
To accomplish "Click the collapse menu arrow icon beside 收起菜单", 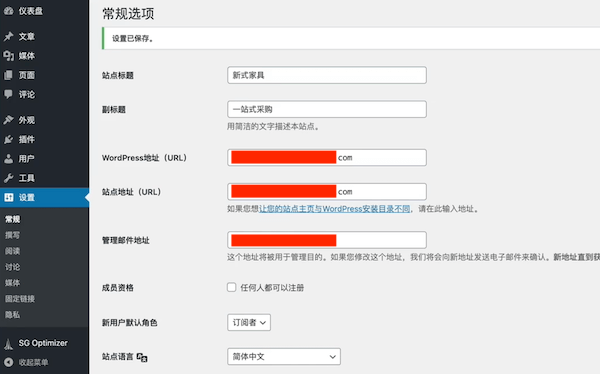I will (x=8, y=362).
